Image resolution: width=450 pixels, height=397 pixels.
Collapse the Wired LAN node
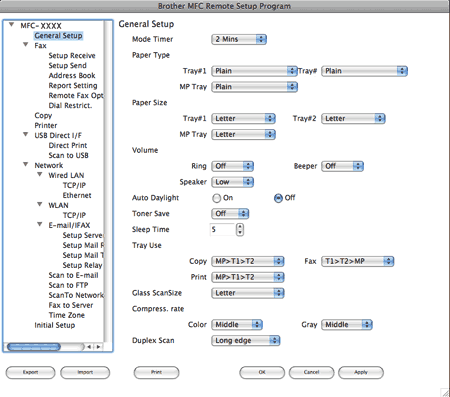(x=40, y=174)
